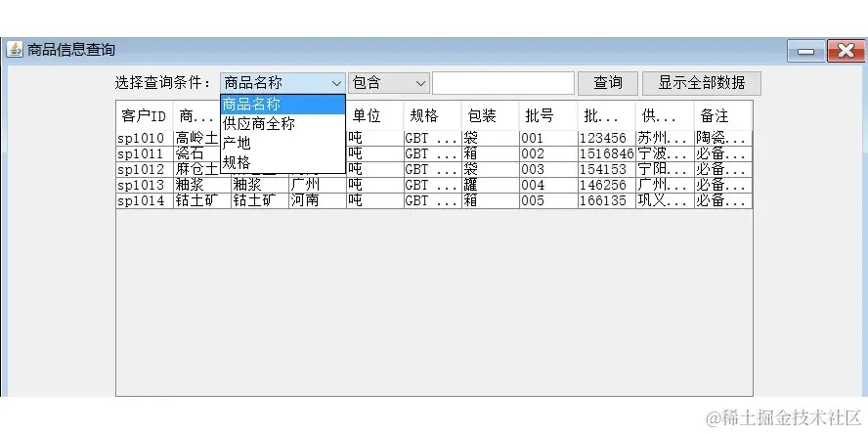The height and width of the screenshot is (434, 868).
Task: Select the 包装 column header
Action: point(490,115)
